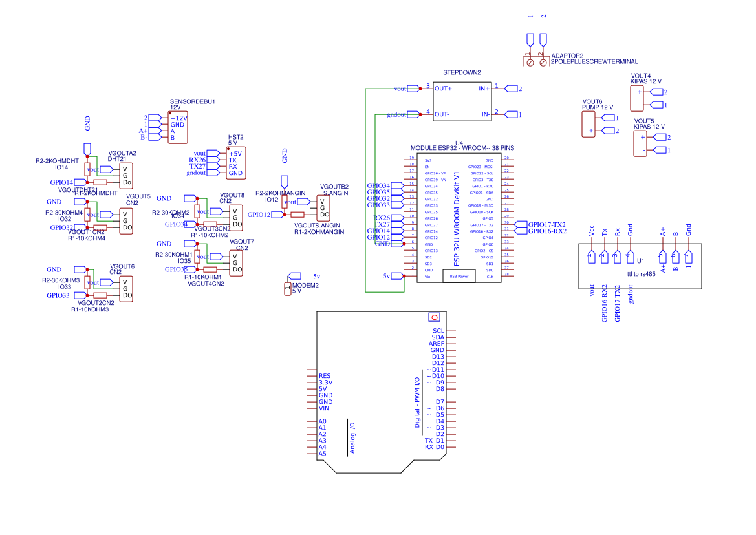Select the GPIO17-TX2 net flag beside ESP32
Screen dimensions: 756x535
541,224
